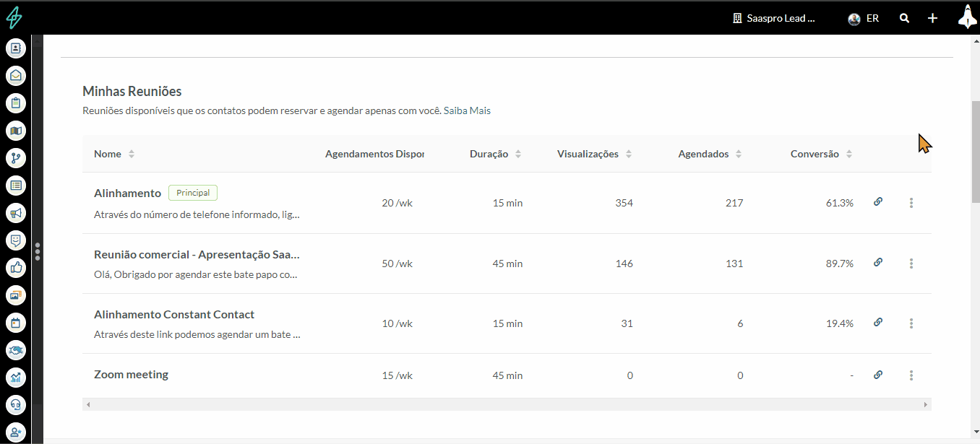Image resolution: width=980 pixels, height=444 pixels.
Task: Open Reunião comercial - Apresentação meeting
Action: coord(197,254)
